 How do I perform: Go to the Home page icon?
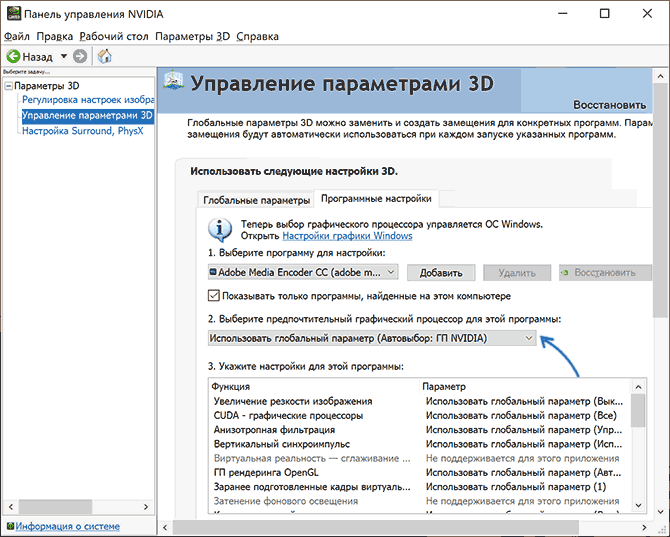tap(104, 56)
